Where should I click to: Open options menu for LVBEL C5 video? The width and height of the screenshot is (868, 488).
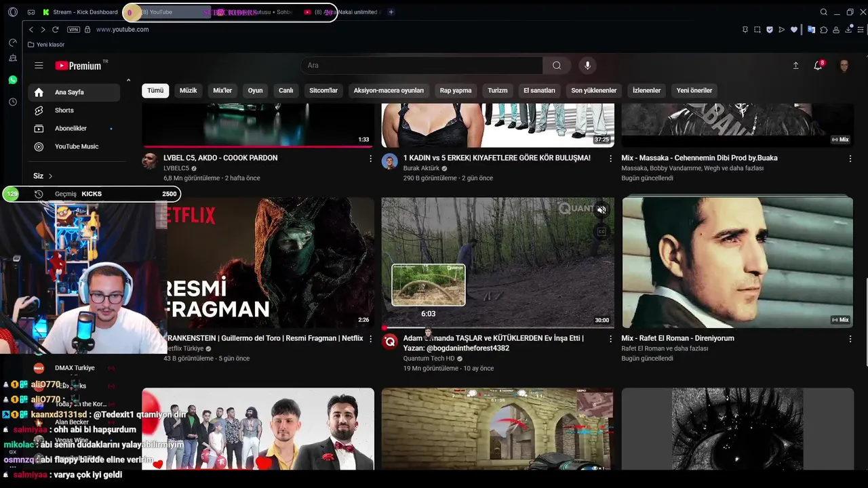(370, 159)
